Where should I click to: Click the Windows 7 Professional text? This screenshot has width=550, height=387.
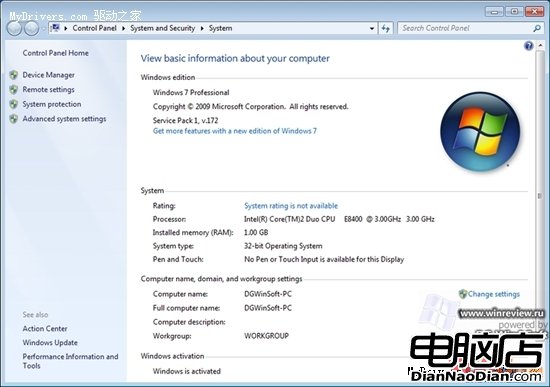[191, 93]
